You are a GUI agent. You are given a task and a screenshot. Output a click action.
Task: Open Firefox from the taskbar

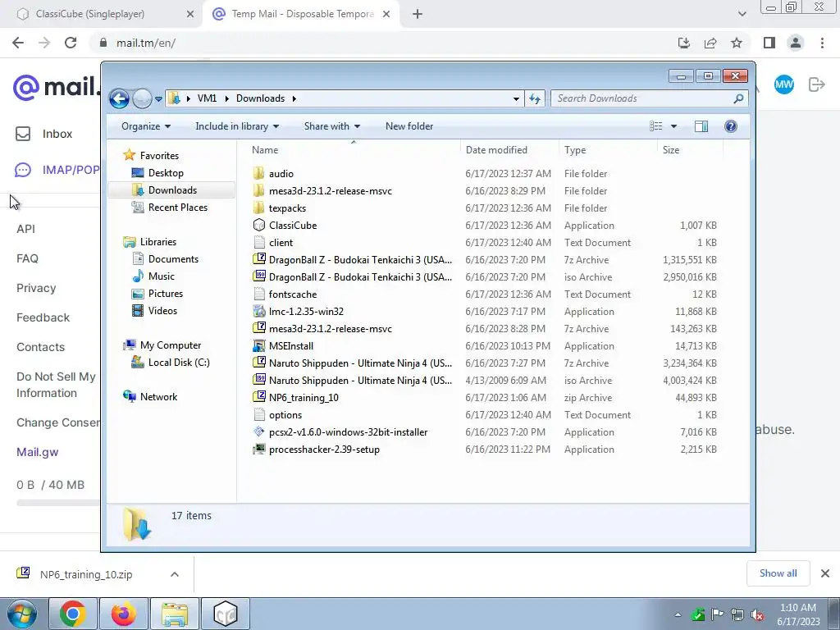(x=124, y=614)
